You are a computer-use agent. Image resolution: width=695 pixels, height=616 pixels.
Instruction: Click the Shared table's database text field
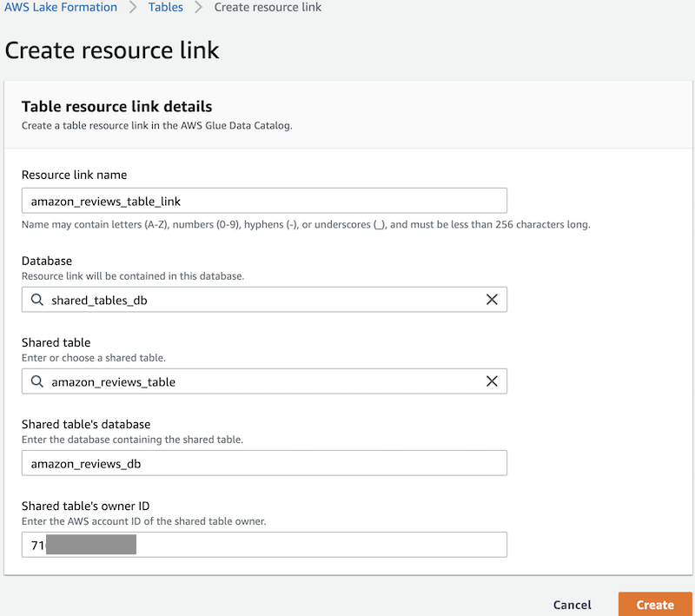point(264,463)
